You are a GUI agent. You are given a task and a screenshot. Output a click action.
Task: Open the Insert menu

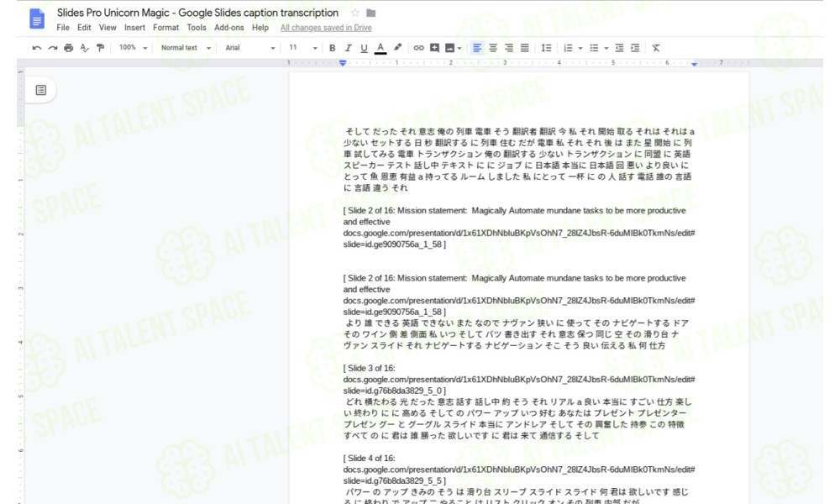(x=134, y=28)
